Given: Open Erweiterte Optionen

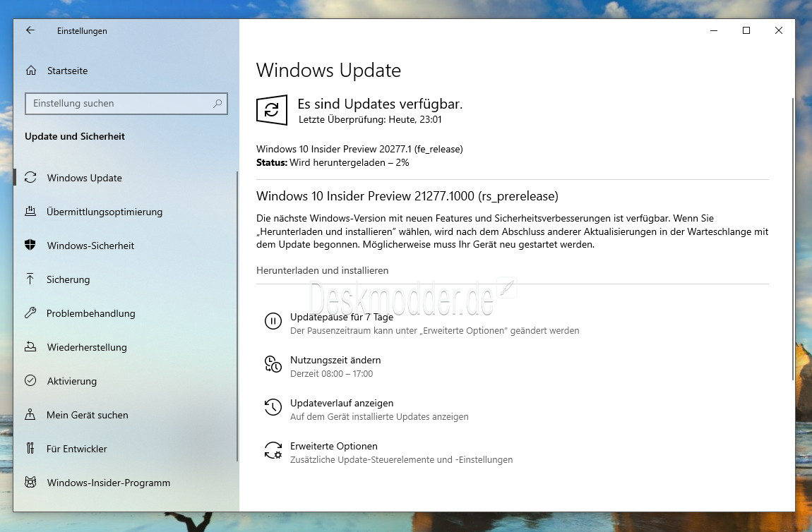Looking at the screenshot, I should click(x=333, y=446).
